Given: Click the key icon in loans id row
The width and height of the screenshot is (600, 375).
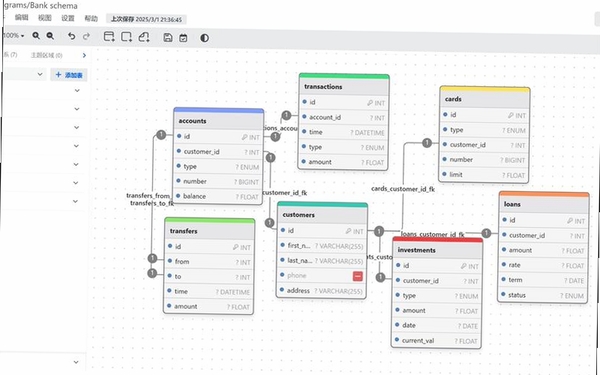Looking at the screenshot, I should coord(570,221).
